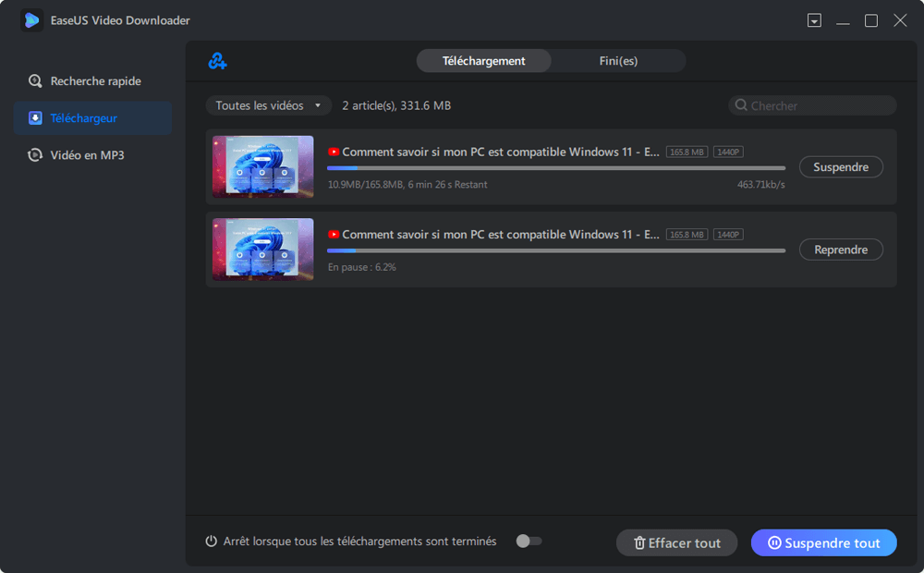924x573 pixels.
Task: Open the title bar dropdown menu button
Action: coord(814,20)
